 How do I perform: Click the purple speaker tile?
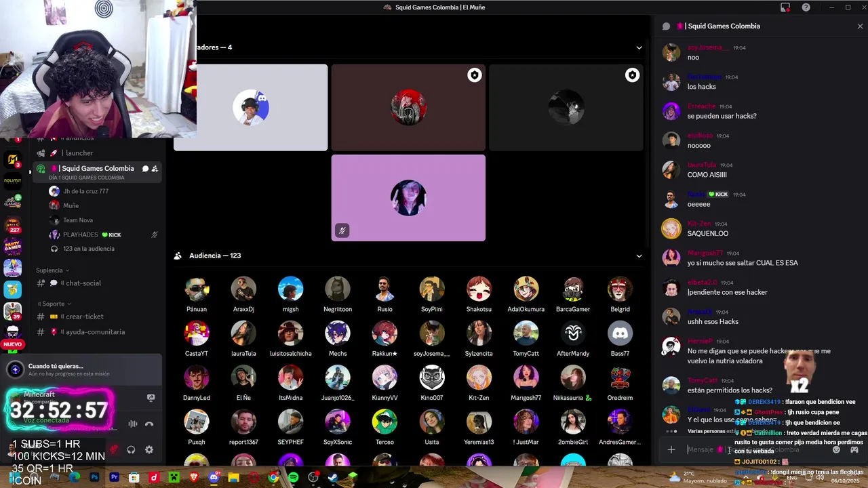point(408,198)
